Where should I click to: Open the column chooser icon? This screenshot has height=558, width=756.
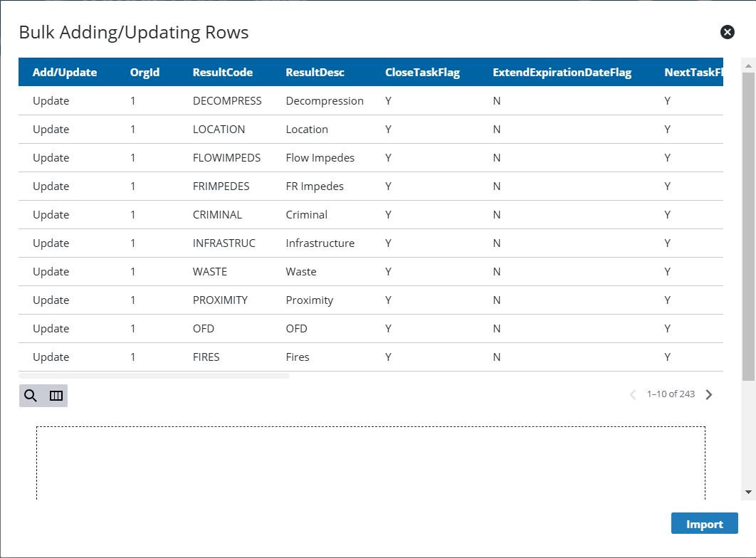tap(56, 396)
